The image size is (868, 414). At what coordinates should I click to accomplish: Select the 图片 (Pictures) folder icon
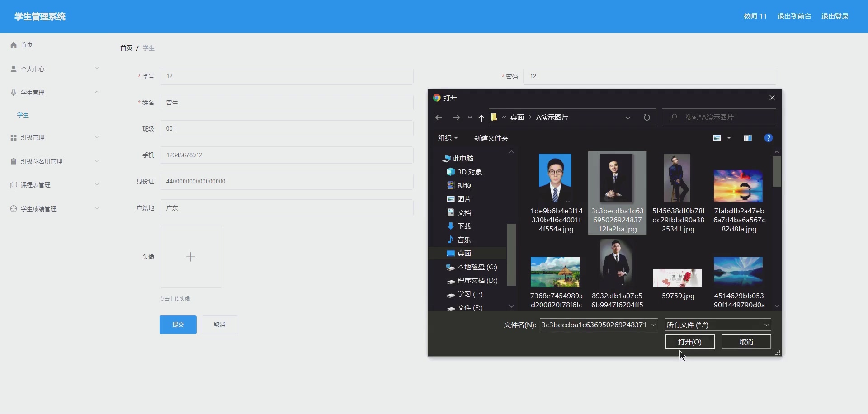[x=451, y=198]
